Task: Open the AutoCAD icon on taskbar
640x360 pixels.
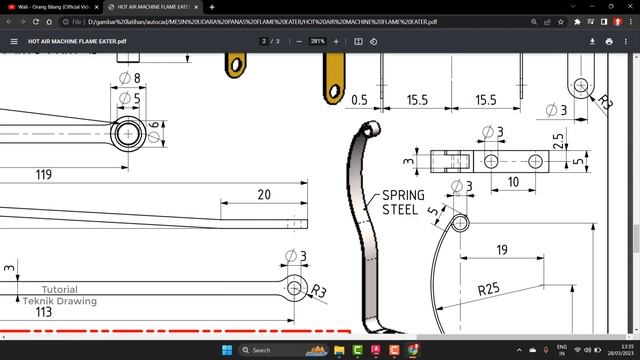Action: pos(376,350)
